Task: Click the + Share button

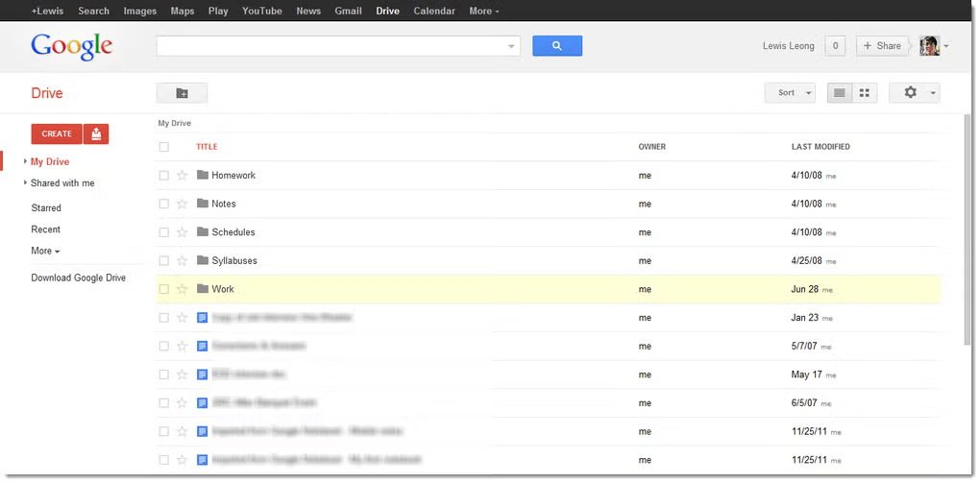Action: point(883,46)
